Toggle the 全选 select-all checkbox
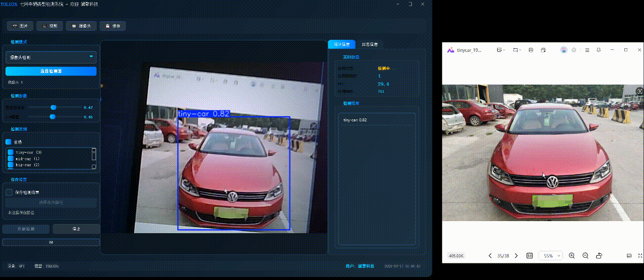 (8, 142)
